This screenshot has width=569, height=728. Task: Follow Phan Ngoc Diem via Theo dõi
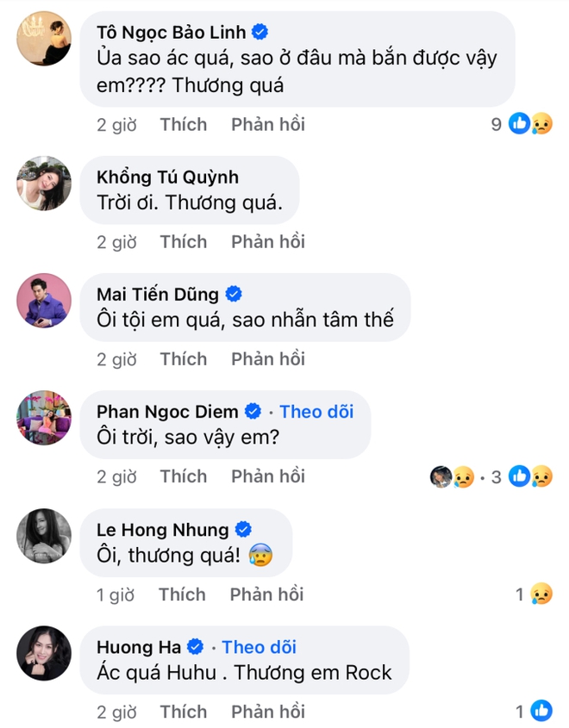click(316, 411)
